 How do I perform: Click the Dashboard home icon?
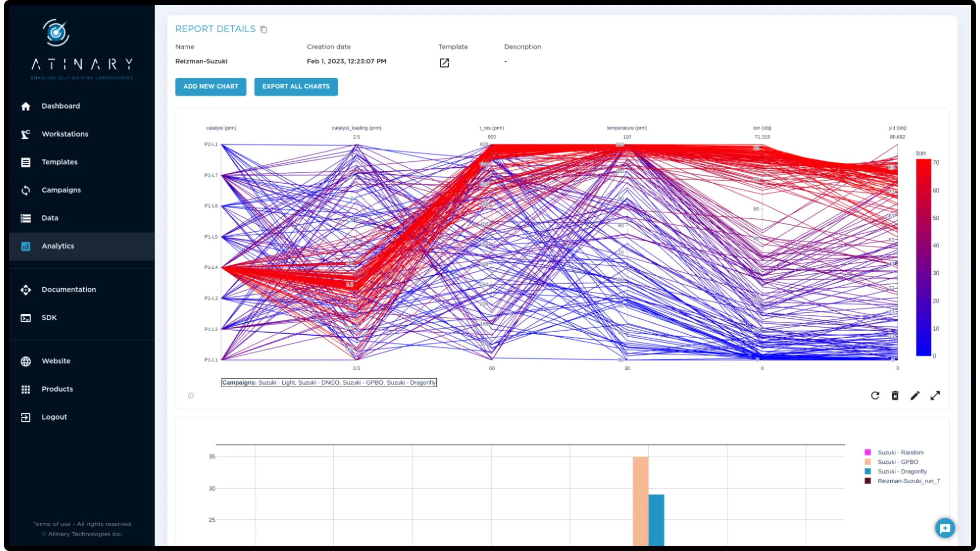point(26,106)
